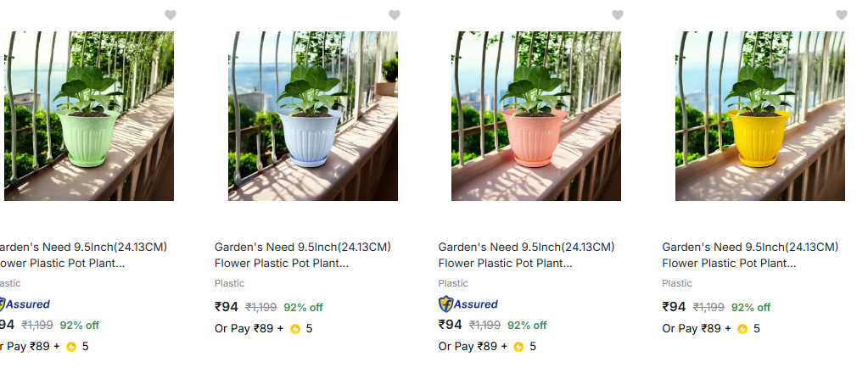Favorite the blue pot using its heart icon
Image resolution: width=868 pixels, height=379 pixels.
click(x=395, y=15)
